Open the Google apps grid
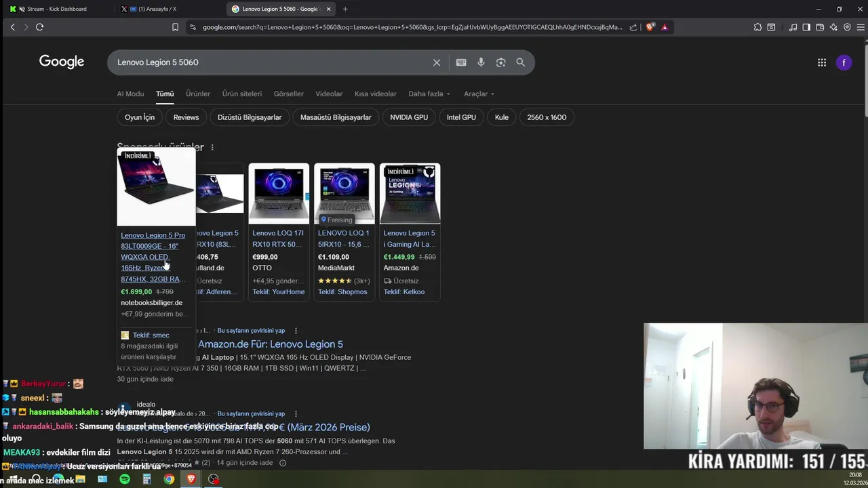This screenshot has height=488, width=868. point(822,62)
